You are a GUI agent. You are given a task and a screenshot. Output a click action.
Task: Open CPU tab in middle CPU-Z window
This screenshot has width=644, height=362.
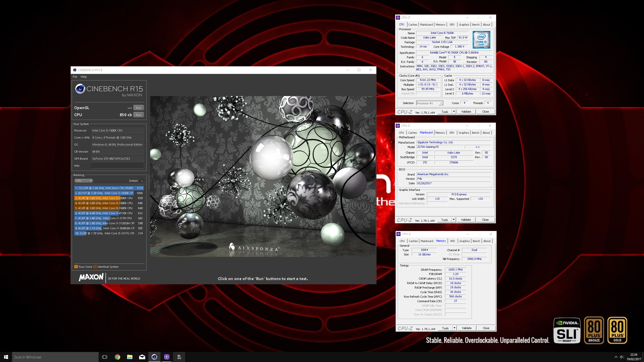[x=401, y=133]
